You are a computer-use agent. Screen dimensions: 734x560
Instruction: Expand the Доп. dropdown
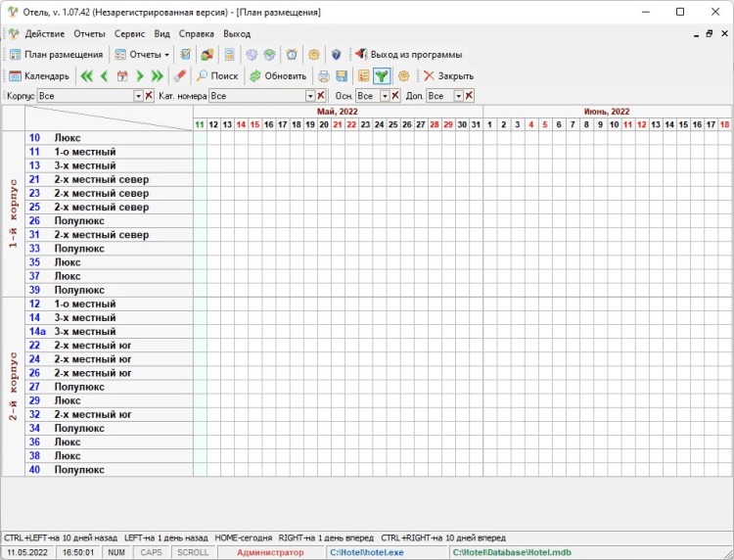[458, 96]
